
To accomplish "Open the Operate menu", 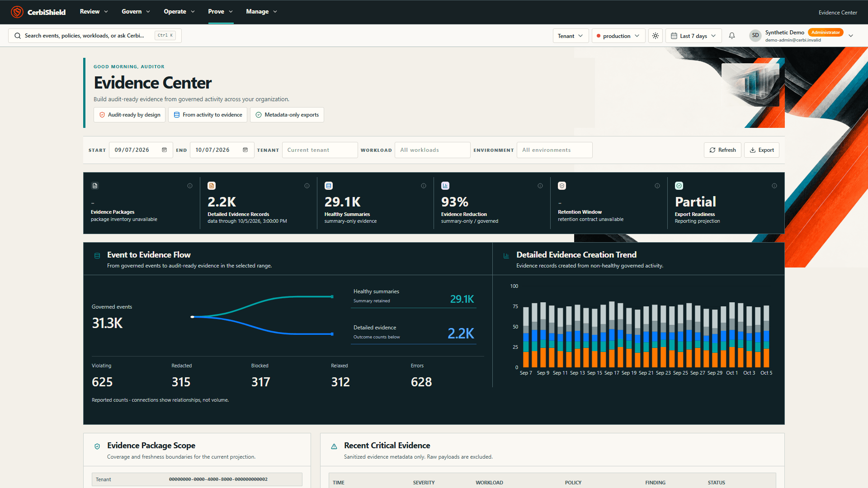I will pyautogui.click(x=179, y=12).
